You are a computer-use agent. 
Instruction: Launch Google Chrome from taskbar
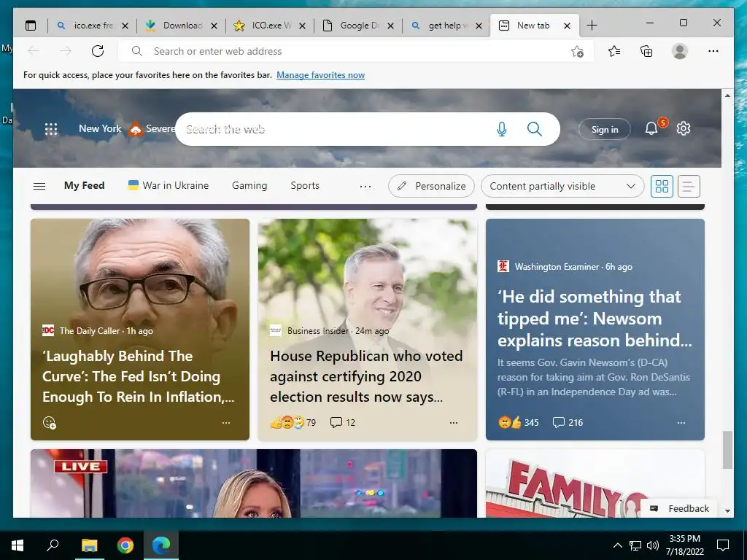pos(125,545)
